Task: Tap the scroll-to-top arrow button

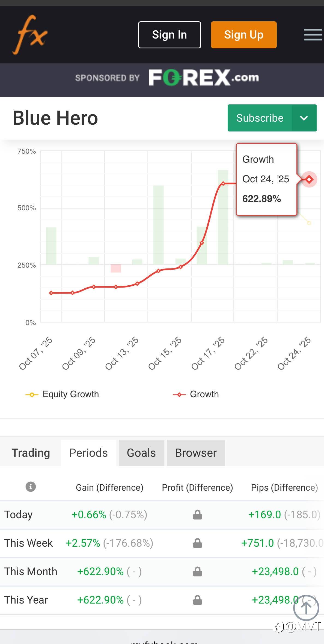Action: click(x=306, y=608)
